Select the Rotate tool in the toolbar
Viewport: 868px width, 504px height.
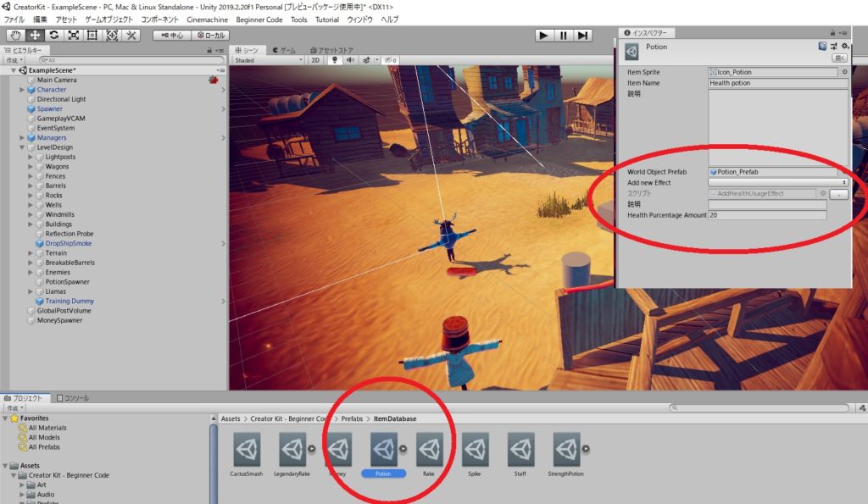click(53, 36)
